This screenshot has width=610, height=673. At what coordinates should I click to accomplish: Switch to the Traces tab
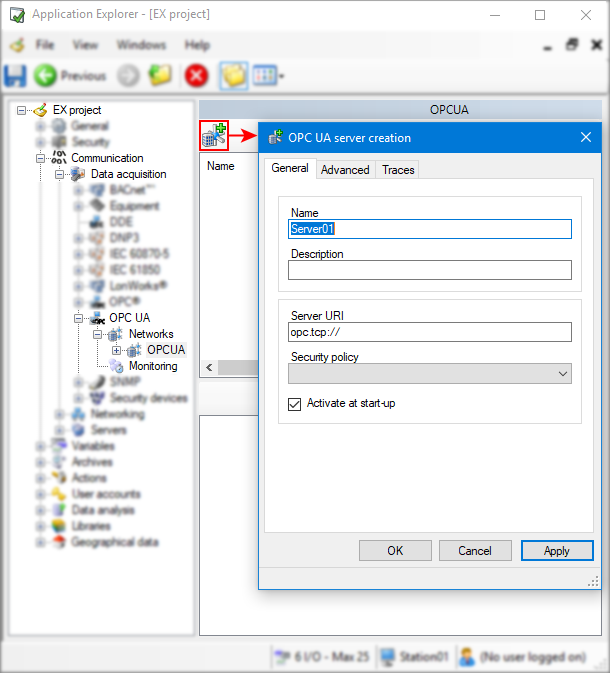point(398,170)
